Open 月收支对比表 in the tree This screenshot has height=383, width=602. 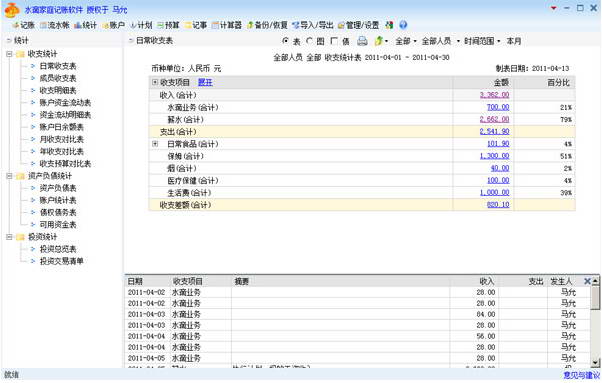click(x=61, y=139)
